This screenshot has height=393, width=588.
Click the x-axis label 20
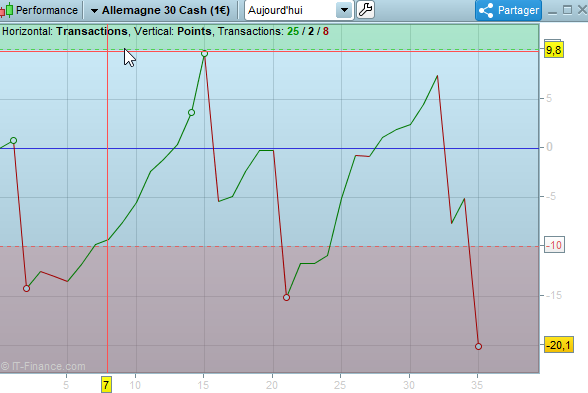click(x=272, y=385)
